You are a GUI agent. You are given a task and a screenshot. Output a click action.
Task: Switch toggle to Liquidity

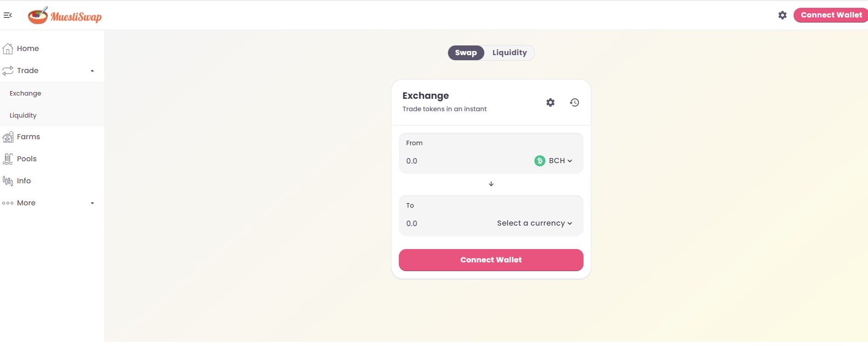tap(510, 53)
